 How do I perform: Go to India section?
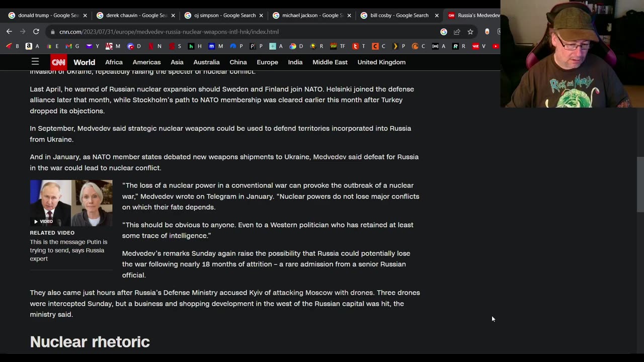click(295, 62)
